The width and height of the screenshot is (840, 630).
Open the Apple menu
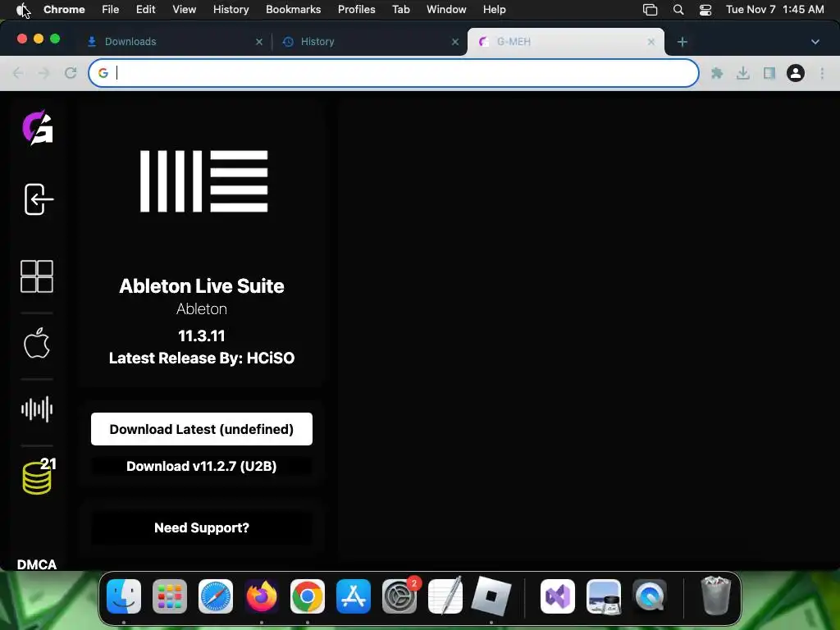pyautogui.click(x=22, y=10)
